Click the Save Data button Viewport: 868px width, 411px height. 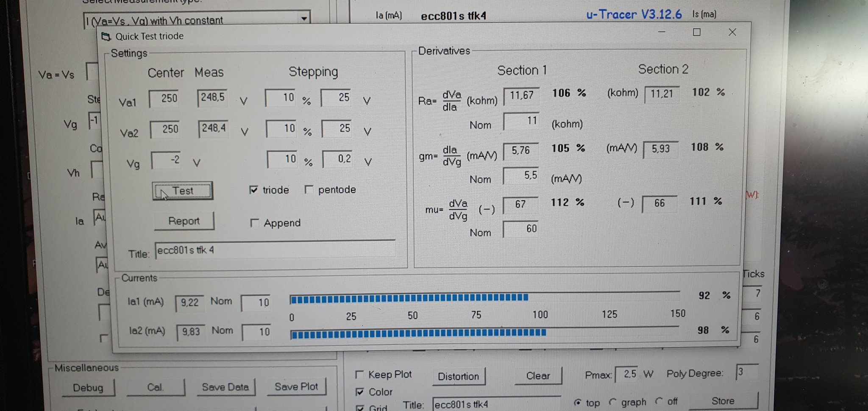pyautogui.click(x=225, y=387)
